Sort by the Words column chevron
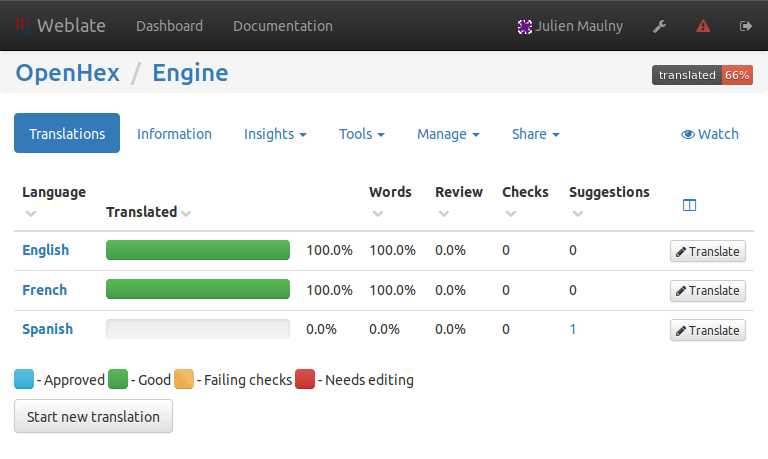Image resolution: width=768 pixels, height=459 pixels. (x=378, y=214)
